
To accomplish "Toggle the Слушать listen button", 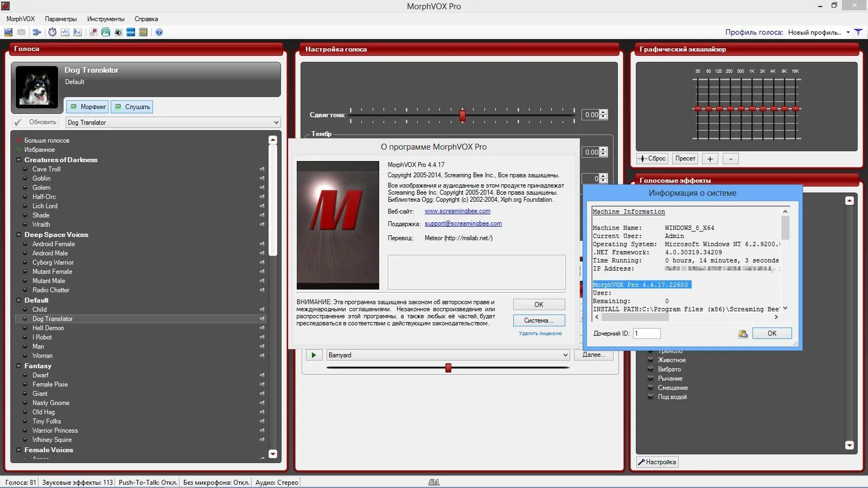I will (132, 107).
